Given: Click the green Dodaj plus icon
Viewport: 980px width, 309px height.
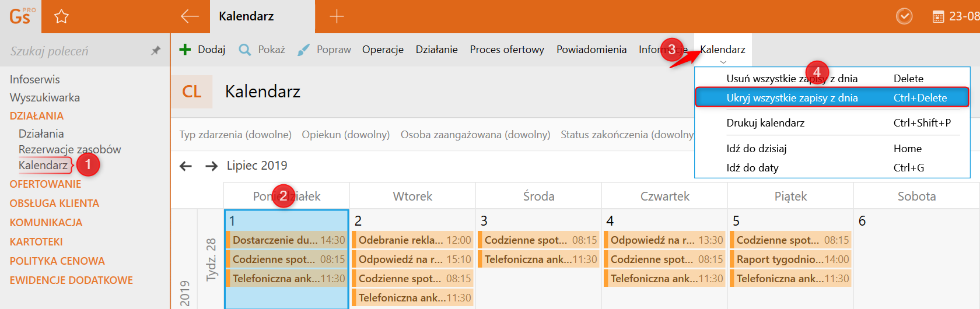Looking at the screenshot, I should tap(185, 50).
